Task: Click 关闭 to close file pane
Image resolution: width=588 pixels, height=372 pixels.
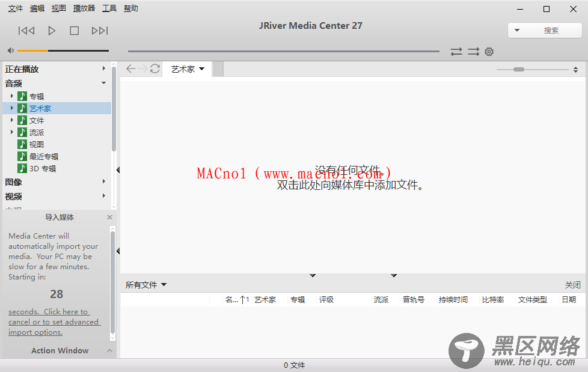Action: [572, 285]
